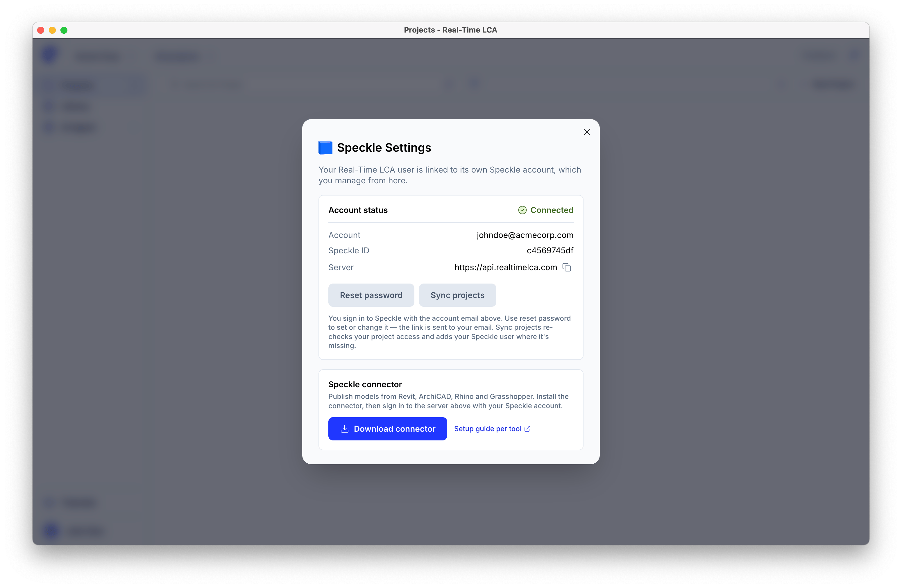Screen dimensions: 902x588
Task: Select the johndoe@acmecorp.com account email
Action: (525, 235)
